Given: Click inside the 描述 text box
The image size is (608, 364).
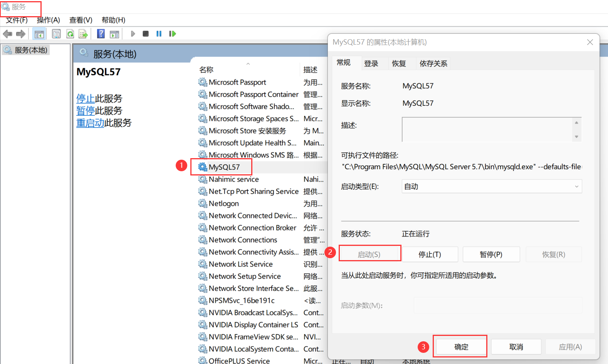Looking at the screenshot, I should [x=487, y=130].
